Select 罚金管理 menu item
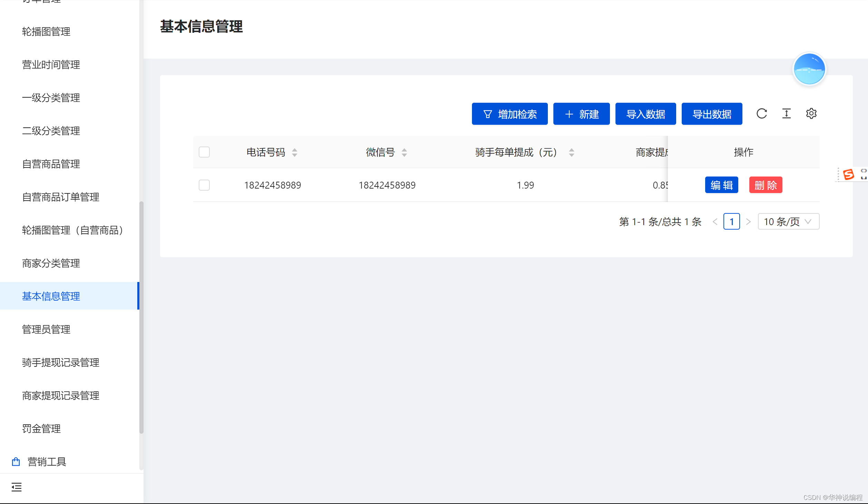Image resolution: width=868 pixels, height=504 pixels. coord(41,429)
